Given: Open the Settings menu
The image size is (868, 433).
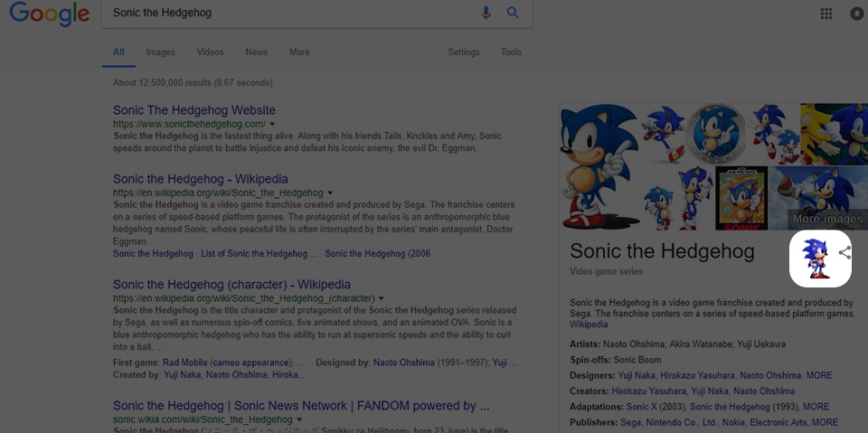Looking at the screenshot, I should click(464, 52).
